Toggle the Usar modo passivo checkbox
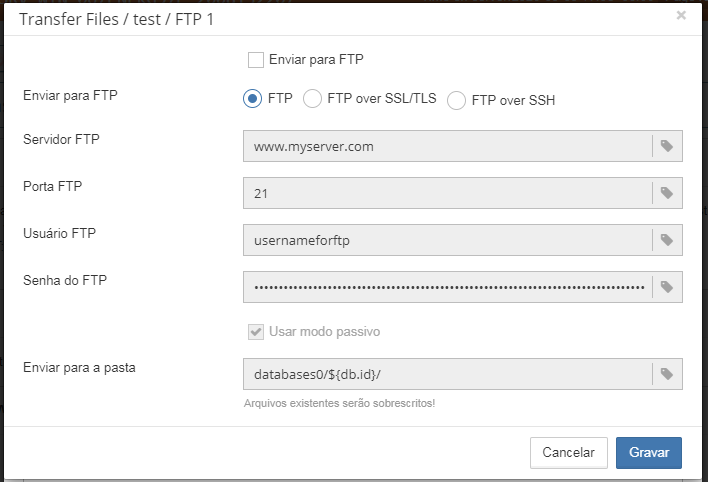This screenshot has height=482, width=708. 257,331
